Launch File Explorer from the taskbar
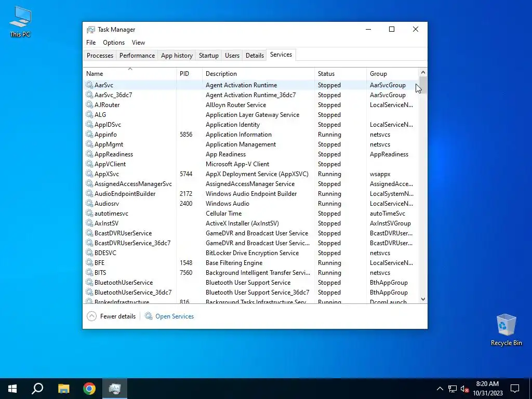Viewport: 532px width, 399px height. click(63, 389)
